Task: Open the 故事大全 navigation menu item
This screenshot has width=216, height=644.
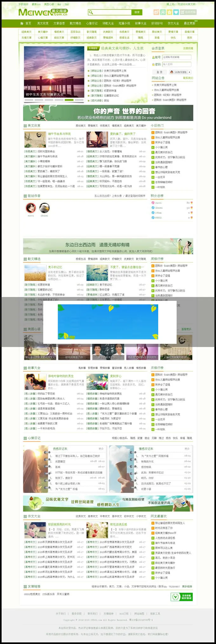Action: coord(141,23)
